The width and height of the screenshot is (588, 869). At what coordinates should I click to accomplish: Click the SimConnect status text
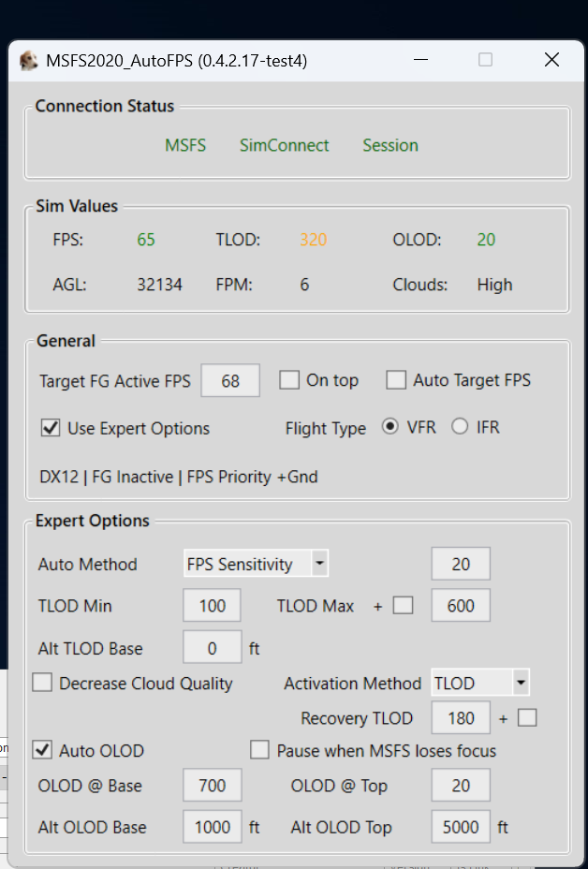(285, 145)
